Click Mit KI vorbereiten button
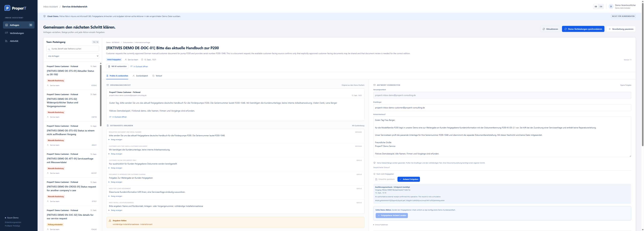Screen dimensions: 644x231 (117, 66)
